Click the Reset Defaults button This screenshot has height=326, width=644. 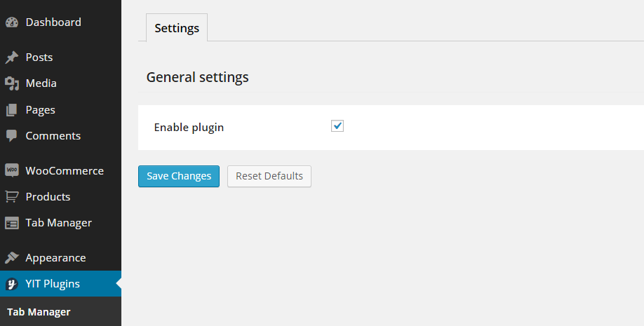point(269,176)
